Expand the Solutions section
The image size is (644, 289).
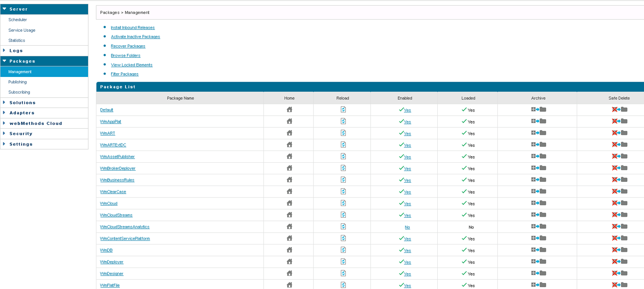click(x=44, y=103)
